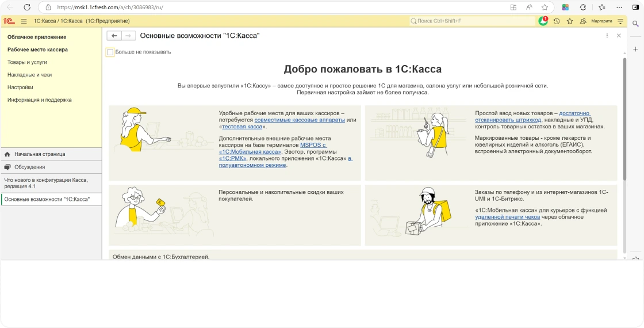The image size is (644, 328).
Task: Open browser extensions puzzle icon
Action: 583,7
